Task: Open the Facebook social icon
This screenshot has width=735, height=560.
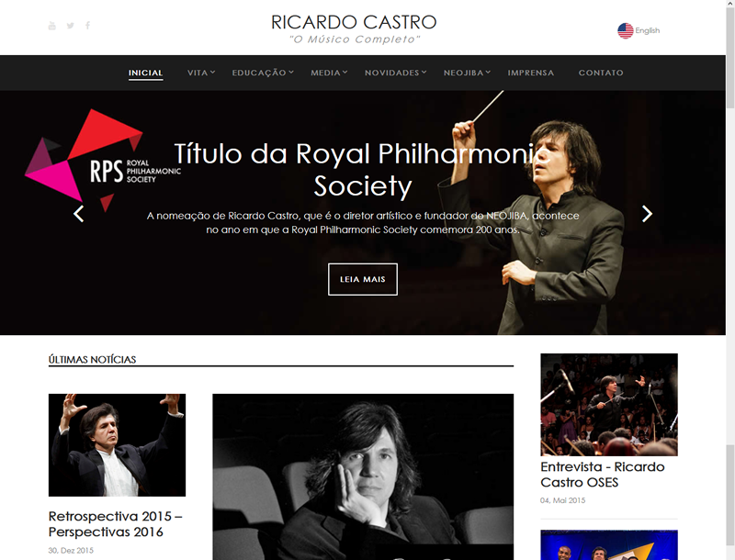Action: (87, 26)
